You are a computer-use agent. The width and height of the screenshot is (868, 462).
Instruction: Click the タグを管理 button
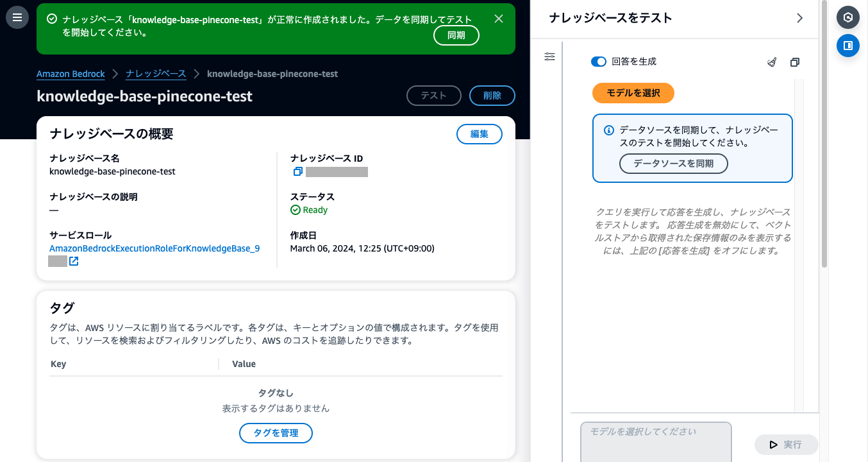(276, 433)
